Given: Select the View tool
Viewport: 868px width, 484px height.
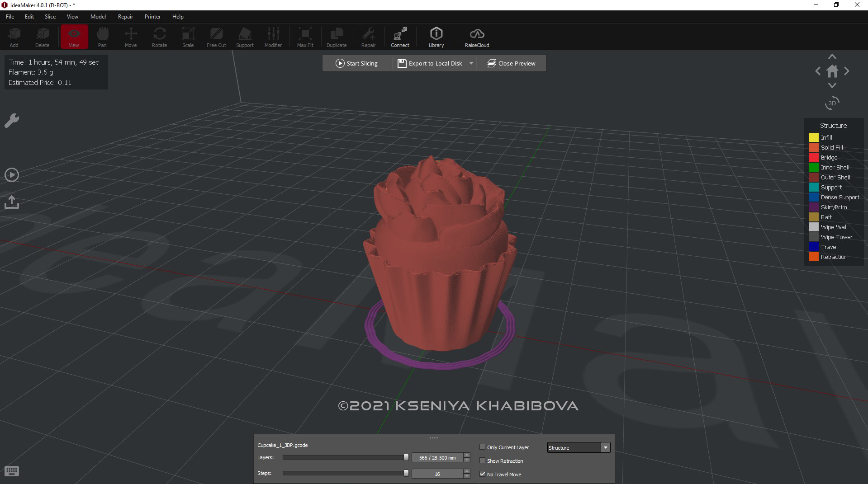Looking at the screenshot, I should 74,37.
